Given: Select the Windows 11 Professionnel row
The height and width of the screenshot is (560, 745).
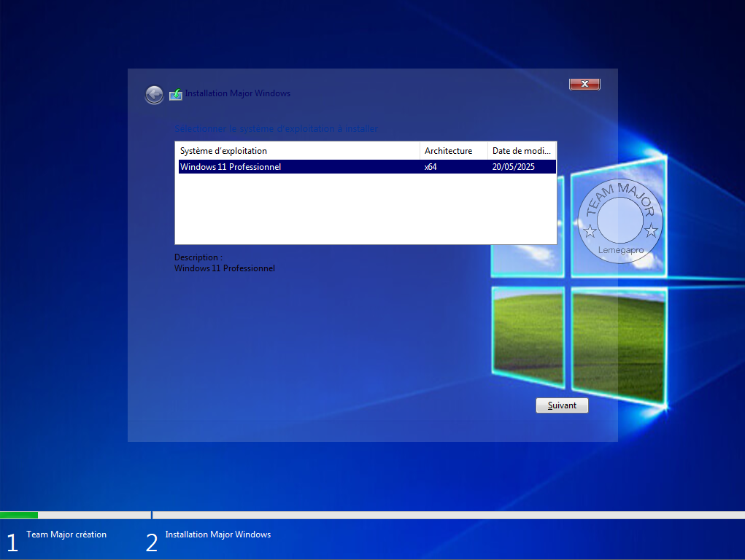Looking at the screenshot, I should click(367, 167).
